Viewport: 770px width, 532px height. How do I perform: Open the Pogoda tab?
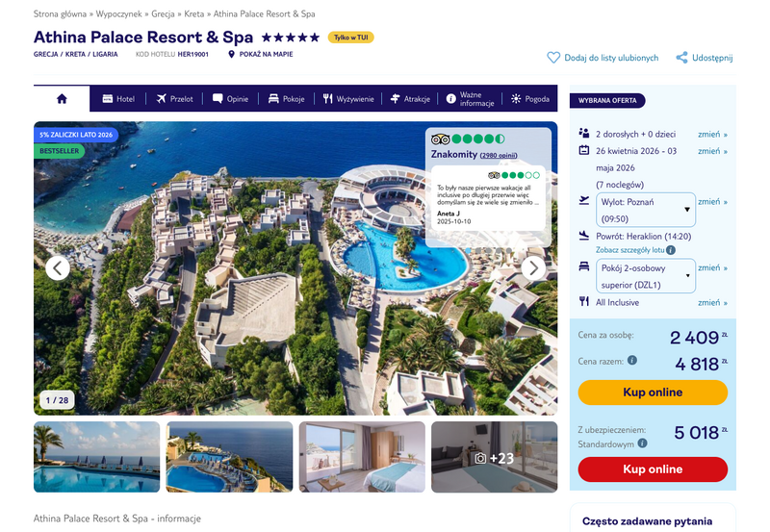click(x=530, y=99)
